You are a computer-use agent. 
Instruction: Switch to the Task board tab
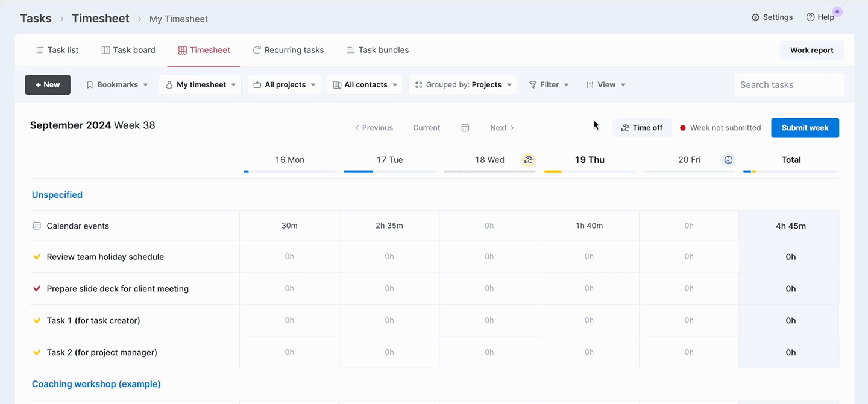128,50
